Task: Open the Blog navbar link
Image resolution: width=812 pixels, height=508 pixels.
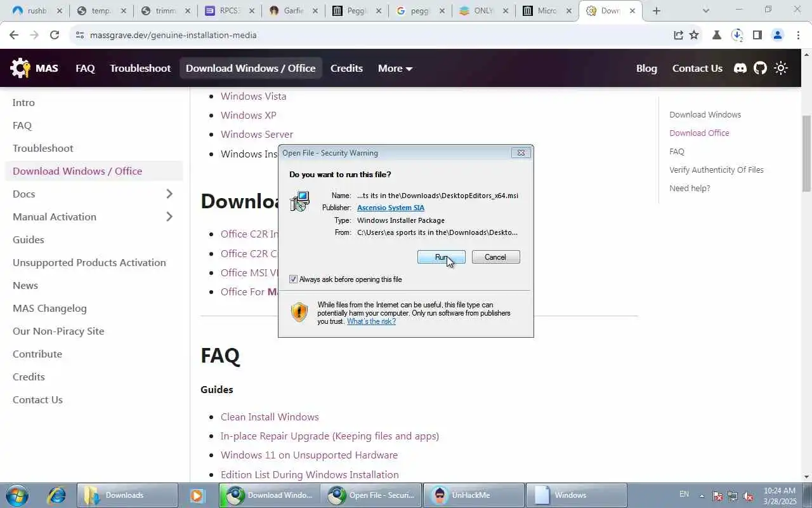Action: click(x=646, y=68)
